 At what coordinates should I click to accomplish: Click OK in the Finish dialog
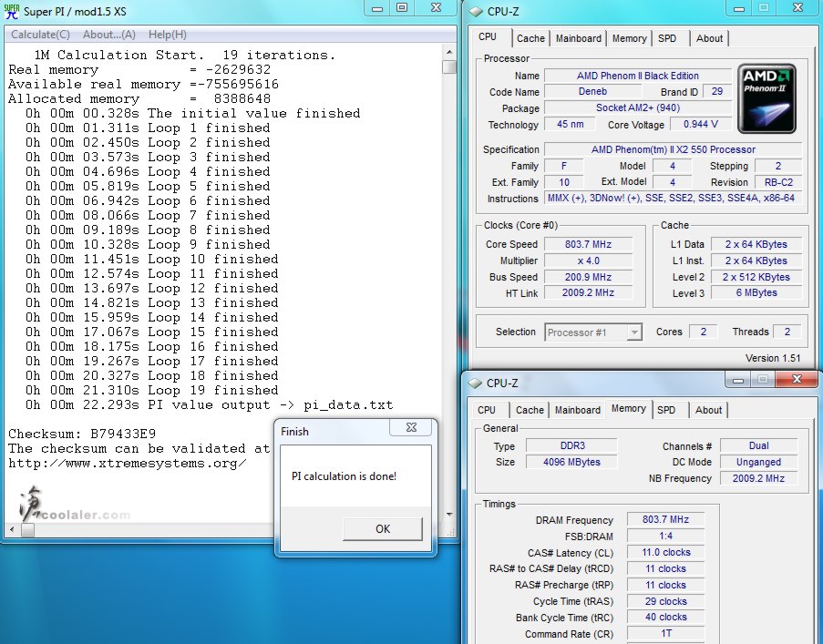[x=383, y=528]
